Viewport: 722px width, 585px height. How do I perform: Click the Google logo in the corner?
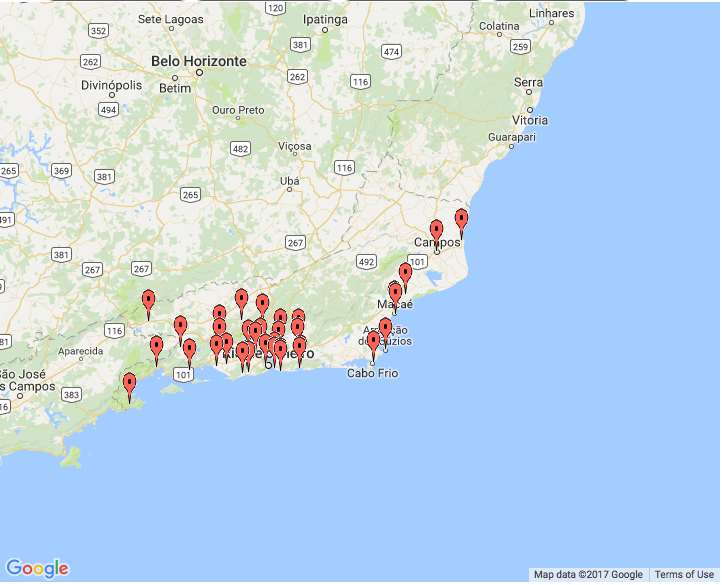(37, 569)
